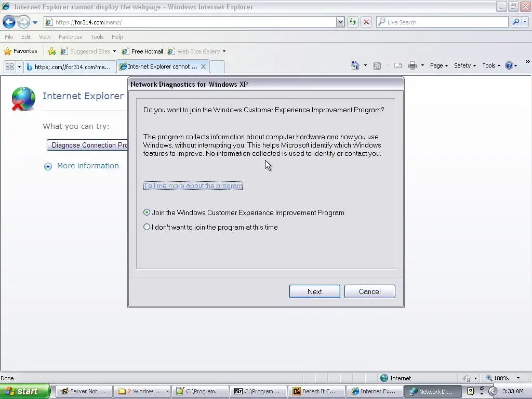The image size is (532, 399).
Task: Open the Windows folder group taskbar button
Action: (x=142, y=391)
